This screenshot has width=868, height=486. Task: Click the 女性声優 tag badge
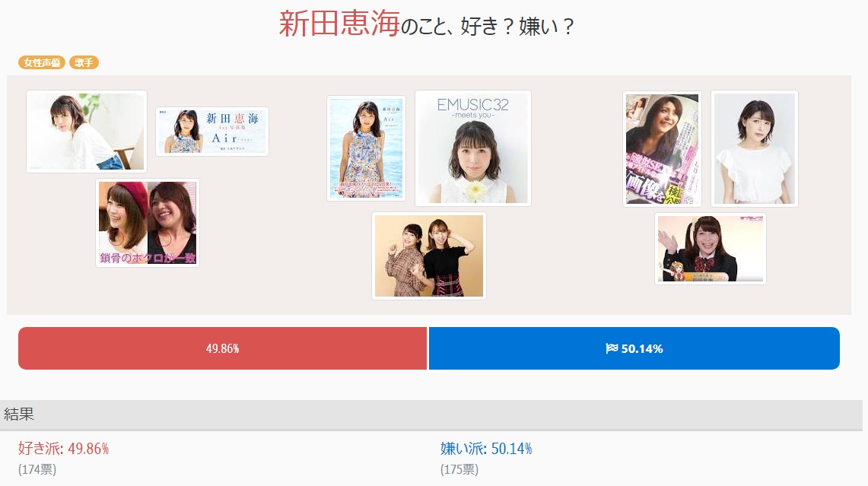tap(42, 62)
